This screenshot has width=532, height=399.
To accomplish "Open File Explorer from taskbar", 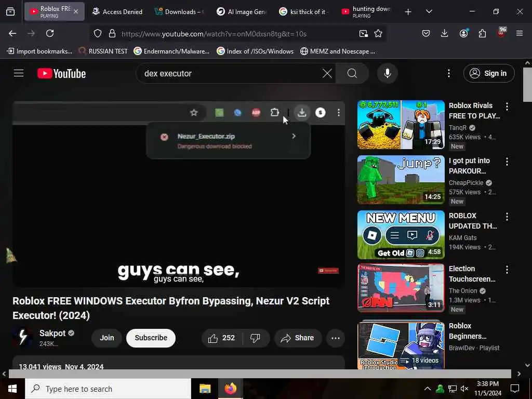I will pos(205,389).
